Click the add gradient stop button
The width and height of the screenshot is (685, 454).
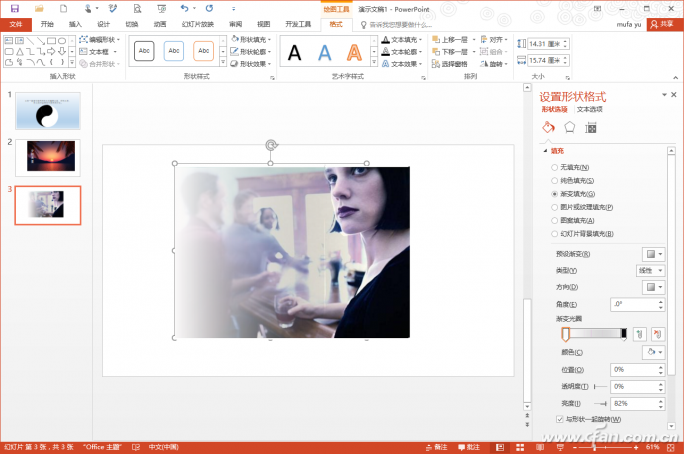coord(640,333)
